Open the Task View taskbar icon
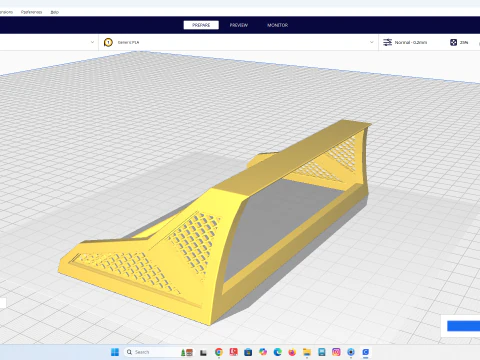480x360 pixels. (x=203, y=352)
